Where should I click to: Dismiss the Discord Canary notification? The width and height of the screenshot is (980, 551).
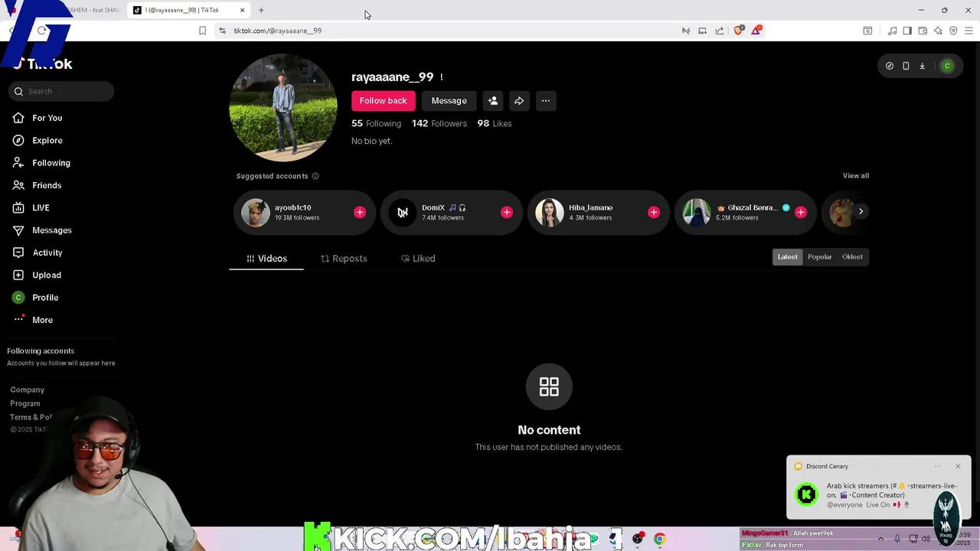pyautogui.click(x=958, y=466)
